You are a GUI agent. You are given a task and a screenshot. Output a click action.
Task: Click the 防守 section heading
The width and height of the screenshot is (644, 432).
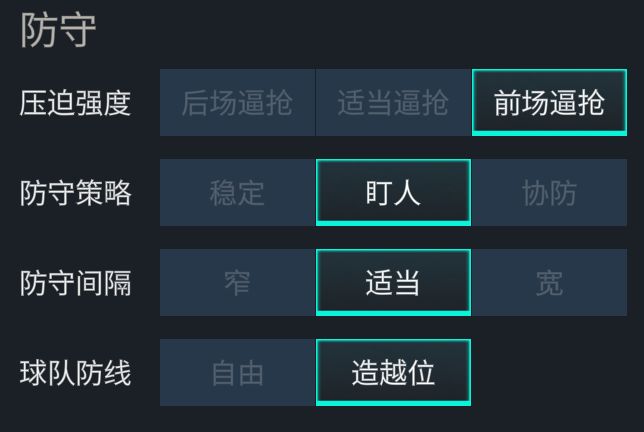click(x=58, y=31)
